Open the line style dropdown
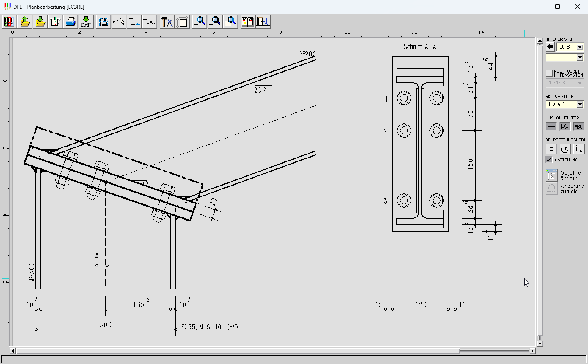Screen dimensions: 588x364 [580, 58]
